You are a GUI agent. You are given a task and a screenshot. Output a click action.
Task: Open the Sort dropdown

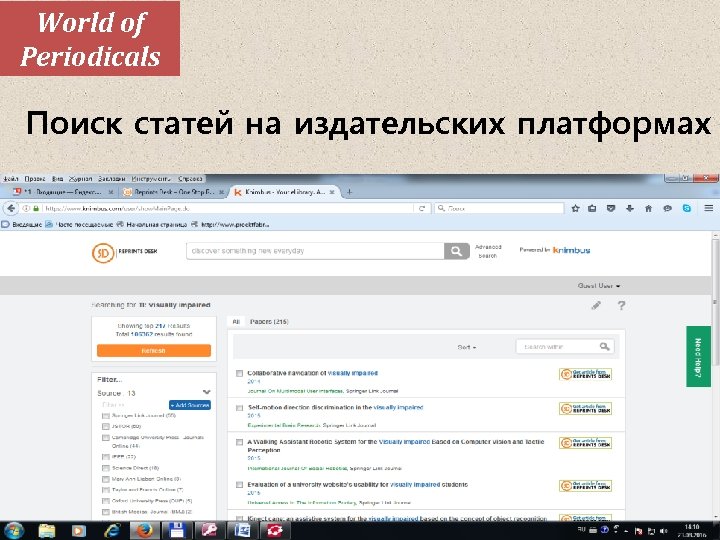[x=467, y=347]
